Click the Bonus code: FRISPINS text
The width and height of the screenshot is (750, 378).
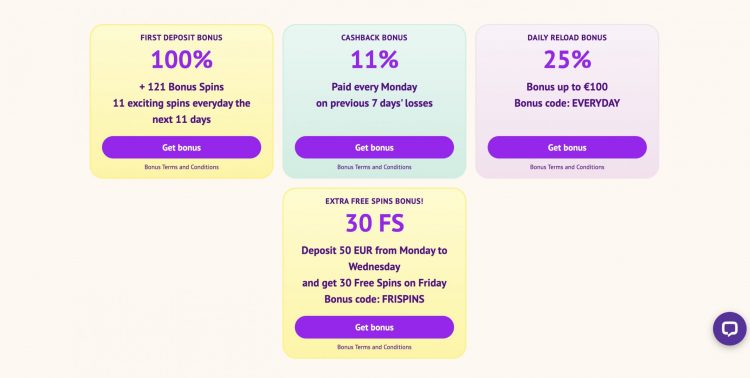[x=374, y=299]
